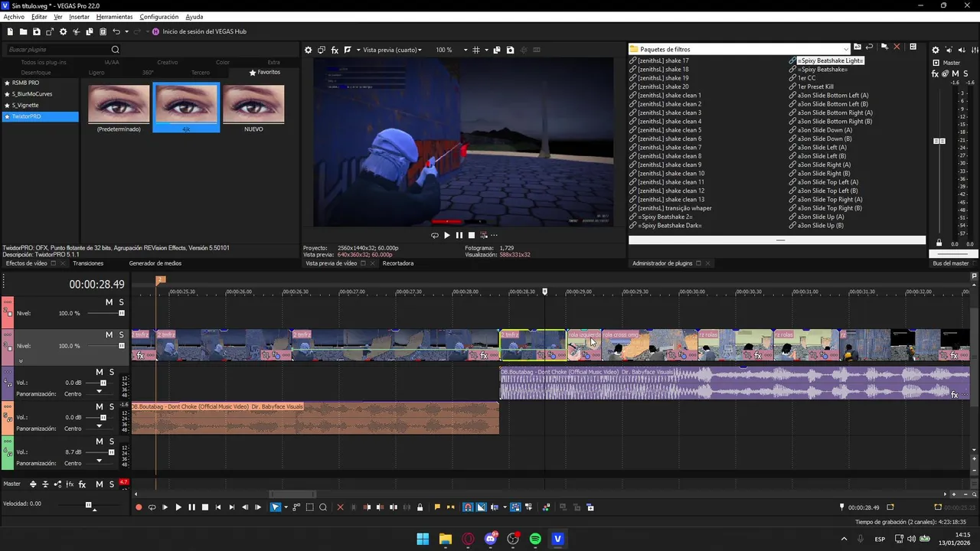Image resolution: width=980 pixels, height=551 pixels.
Task: Switch to the Transiciones tab
Action: 88,263
